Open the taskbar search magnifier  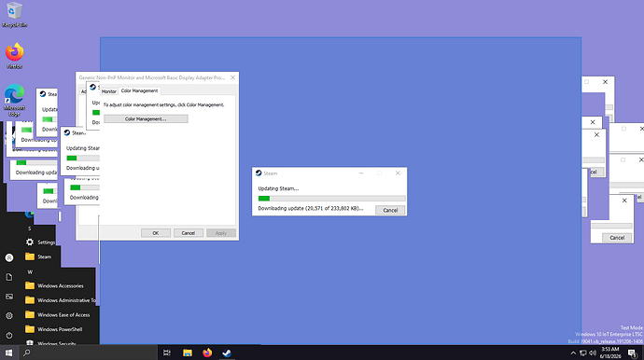[x=27, y=353]
